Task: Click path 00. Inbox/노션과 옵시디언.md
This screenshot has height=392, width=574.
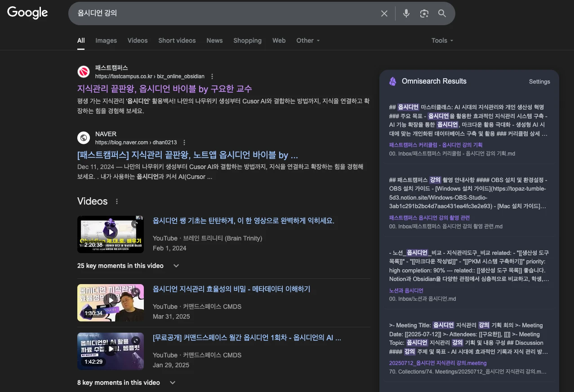Action: coord(423,299)
